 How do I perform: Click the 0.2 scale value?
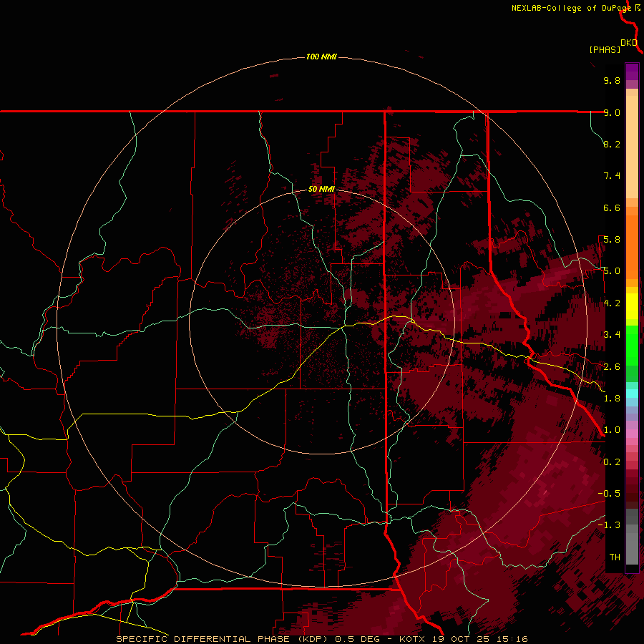pyautogui.click(x=612, y=462)
